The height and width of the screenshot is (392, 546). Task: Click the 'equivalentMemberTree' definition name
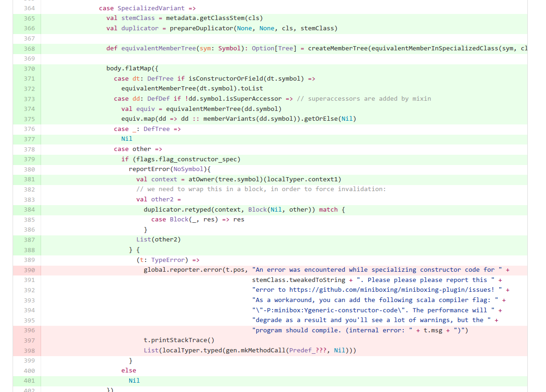tap(159, 48)
